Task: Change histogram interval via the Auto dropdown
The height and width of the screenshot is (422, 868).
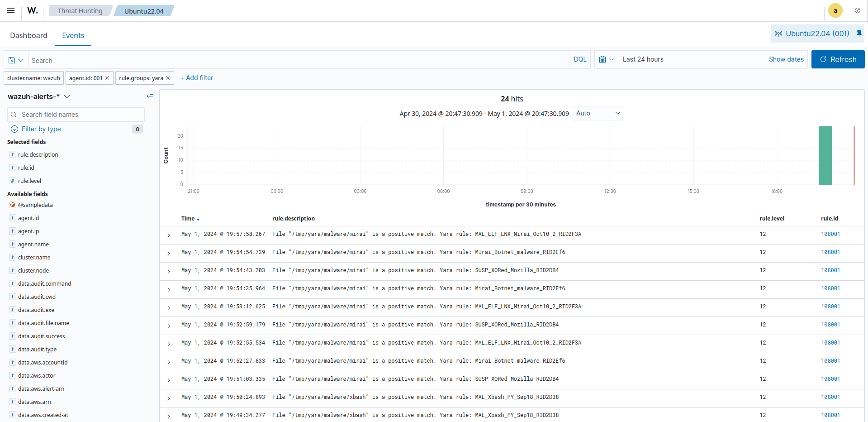Action: (598, 113)
